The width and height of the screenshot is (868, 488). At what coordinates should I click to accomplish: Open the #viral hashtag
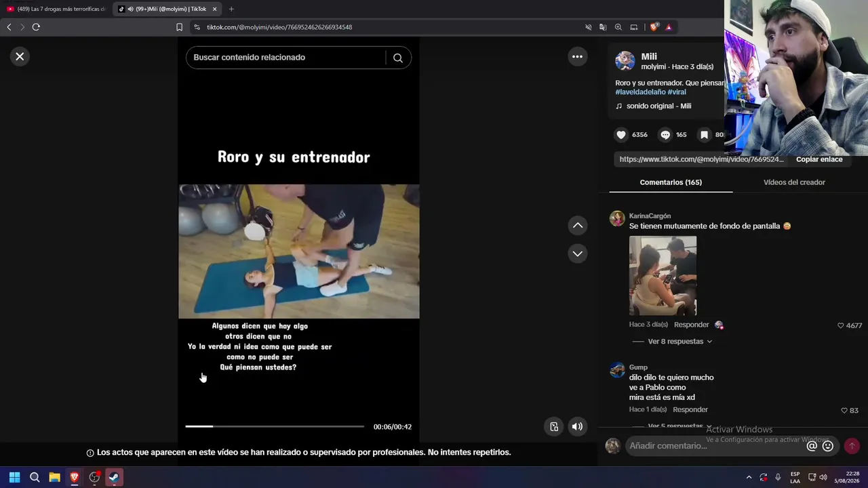click(x=677, y=92)
